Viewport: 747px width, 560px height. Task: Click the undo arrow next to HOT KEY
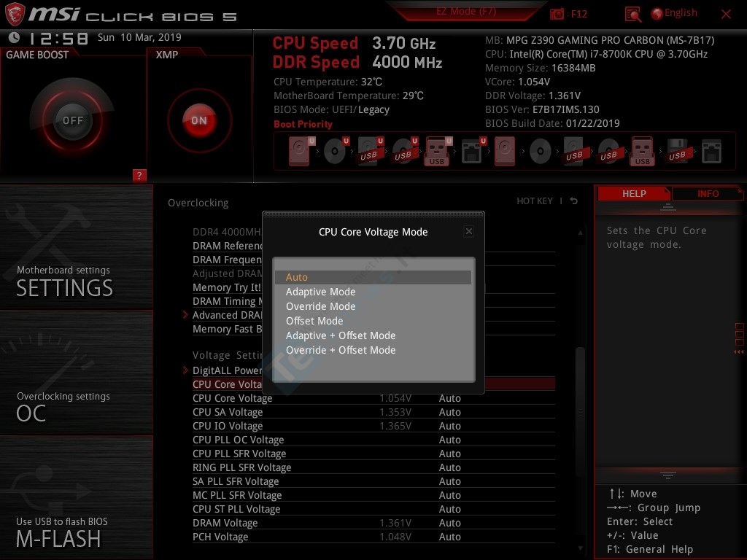tap(574, 201)
